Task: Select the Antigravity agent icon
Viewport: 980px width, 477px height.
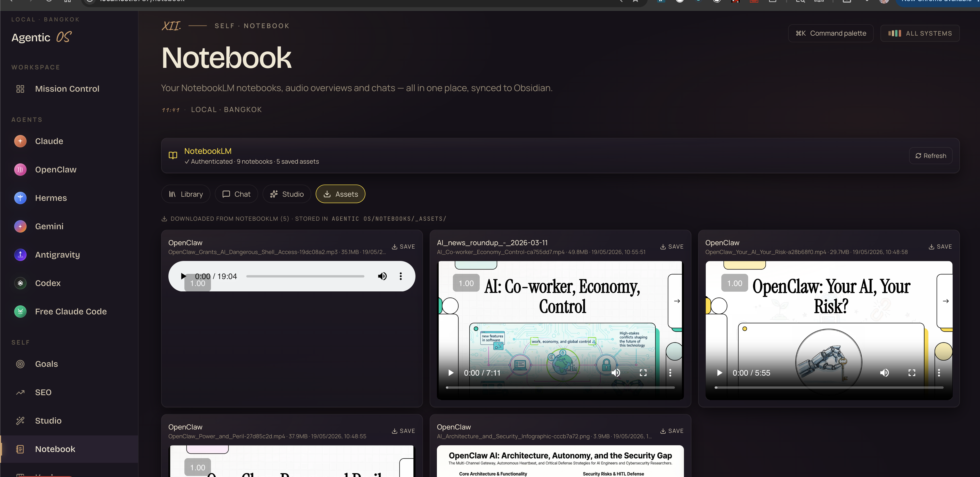Action: tap(20, 255)
